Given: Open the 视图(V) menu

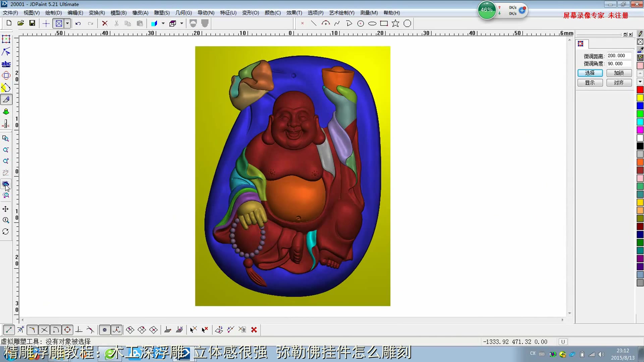Looking at the screenshot, I should tap(32, 13).
